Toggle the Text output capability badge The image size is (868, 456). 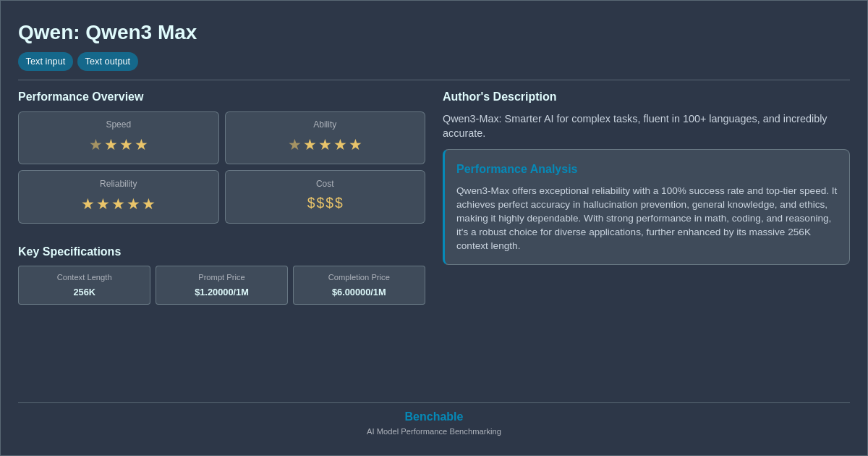(108, 62)
